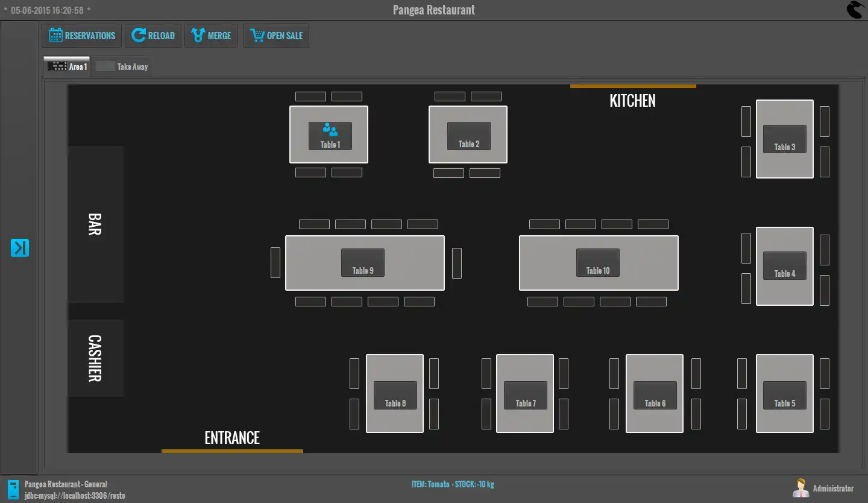Select Table 6
The width and height of the screenshot is (868, 503).
[655, 395]
